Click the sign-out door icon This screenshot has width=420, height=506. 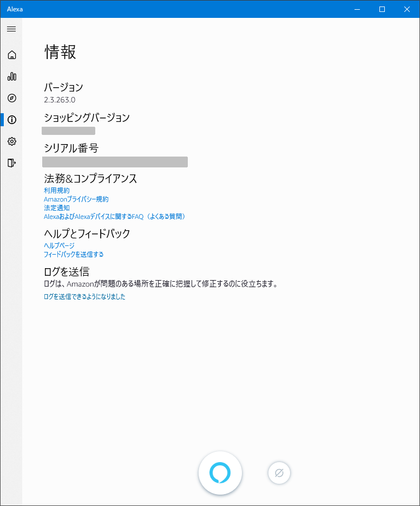click(x=12, y=163)
